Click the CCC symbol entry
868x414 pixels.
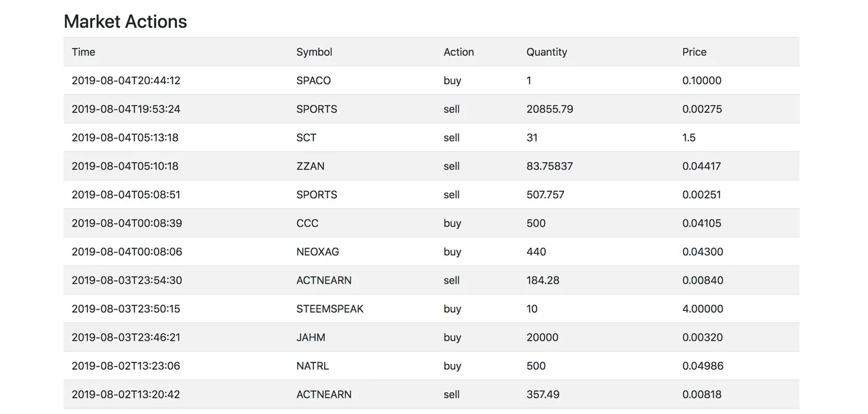(x=307, y=223)
